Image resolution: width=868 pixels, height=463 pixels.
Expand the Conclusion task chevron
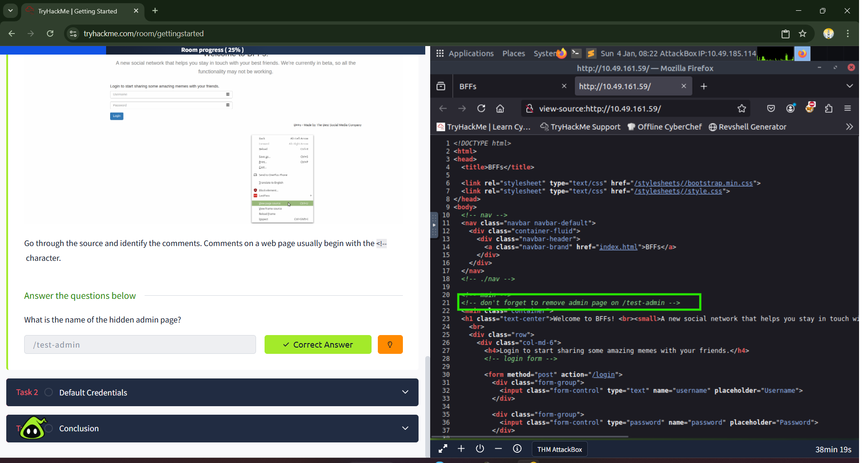coord(405,428)
